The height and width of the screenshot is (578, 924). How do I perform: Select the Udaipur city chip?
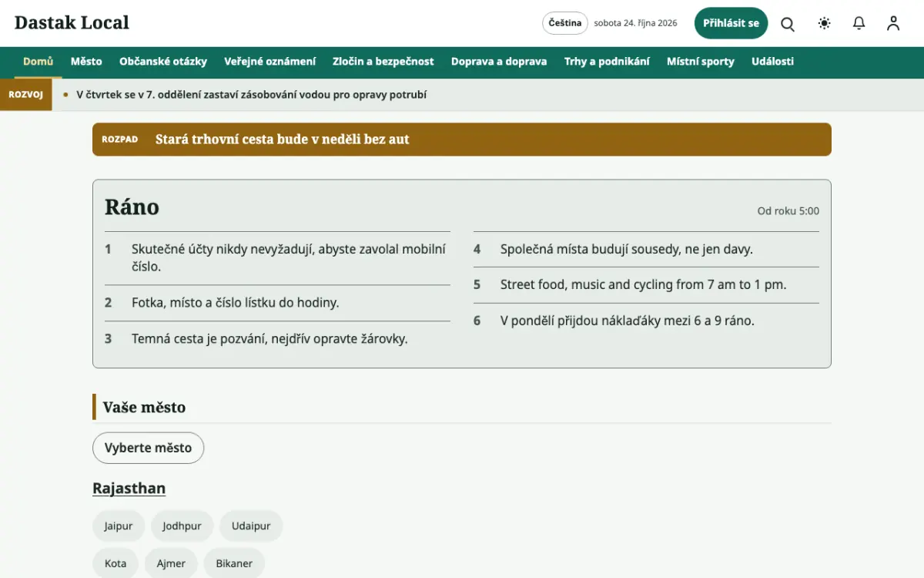(251, 526)
